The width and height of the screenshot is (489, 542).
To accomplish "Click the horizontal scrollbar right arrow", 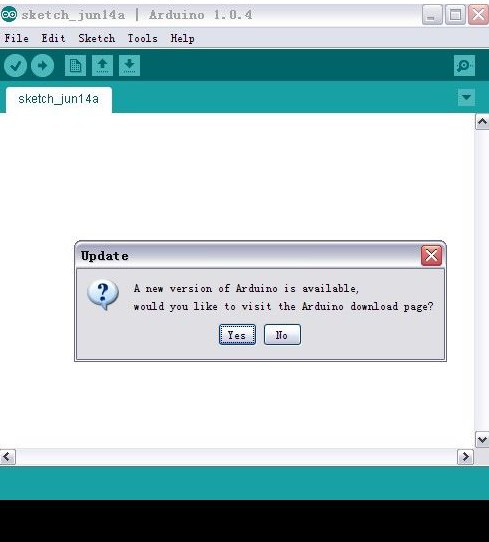I will [466, 457].
